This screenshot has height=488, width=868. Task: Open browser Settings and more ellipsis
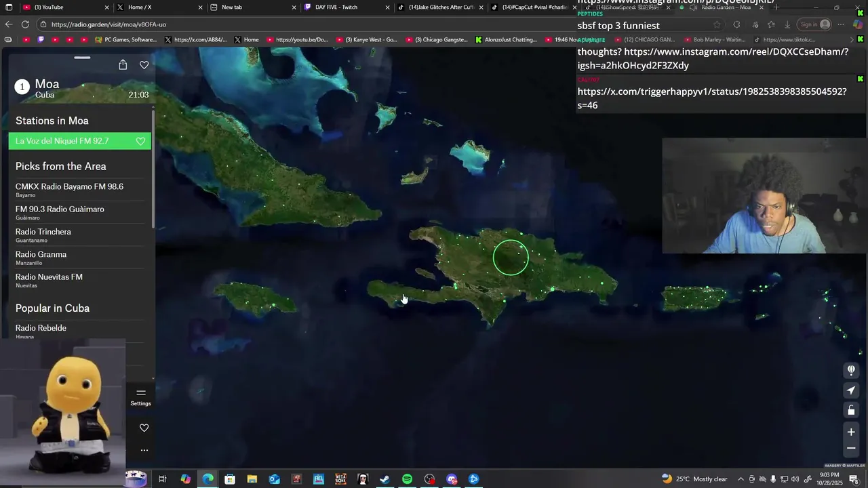tap(841, 24)
